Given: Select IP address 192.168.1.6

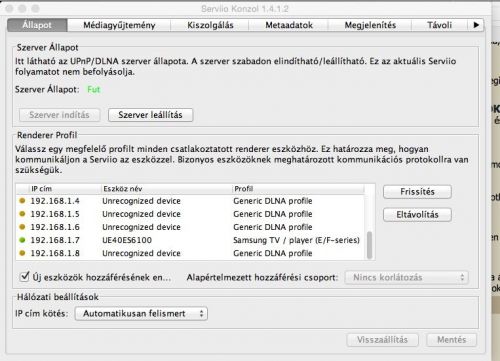Looking at the screenshot, I should click(x=55, y=227).
